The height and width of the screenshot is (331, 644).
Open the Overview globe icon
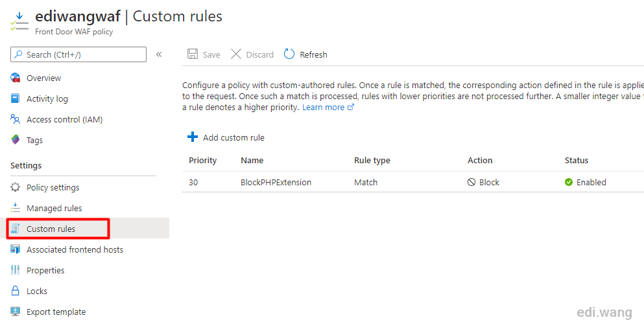(x=15, y=78)
